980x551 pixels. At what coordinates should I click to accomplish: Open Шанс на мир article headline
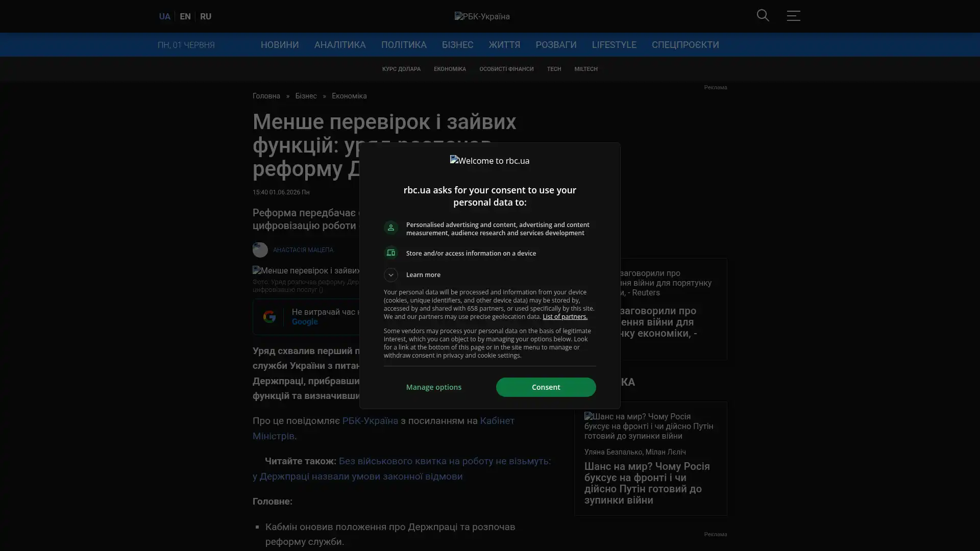pos(647,483)
